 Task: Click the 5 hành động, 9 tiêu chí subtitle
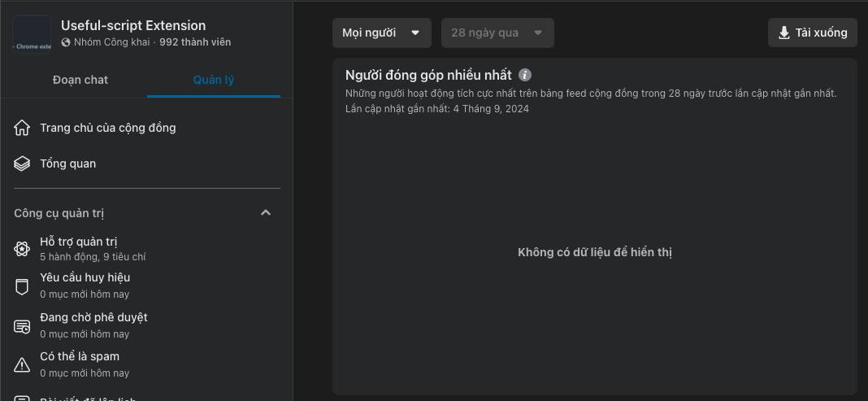(93, 257)
